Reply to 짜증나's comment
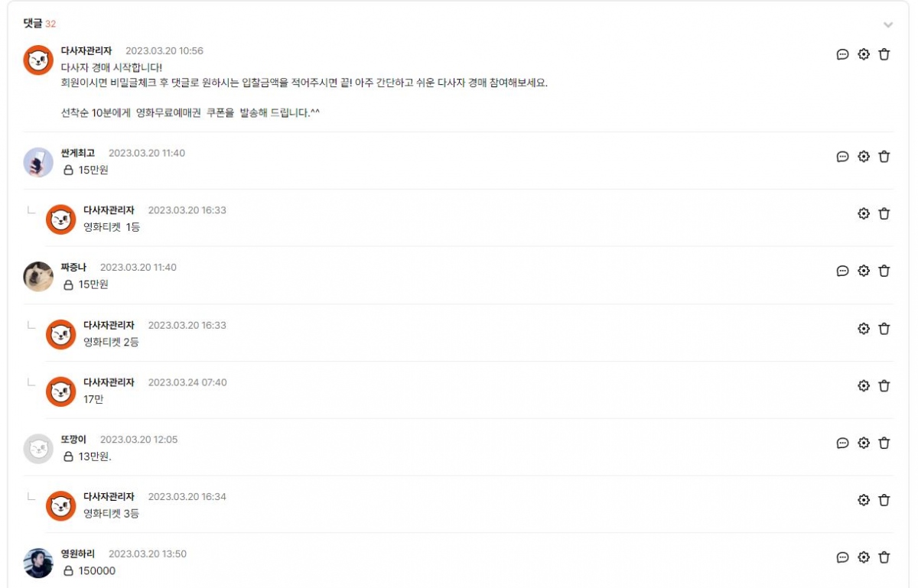Image resolution: width=918 pixels, height=588 pixels. point(842,271)
